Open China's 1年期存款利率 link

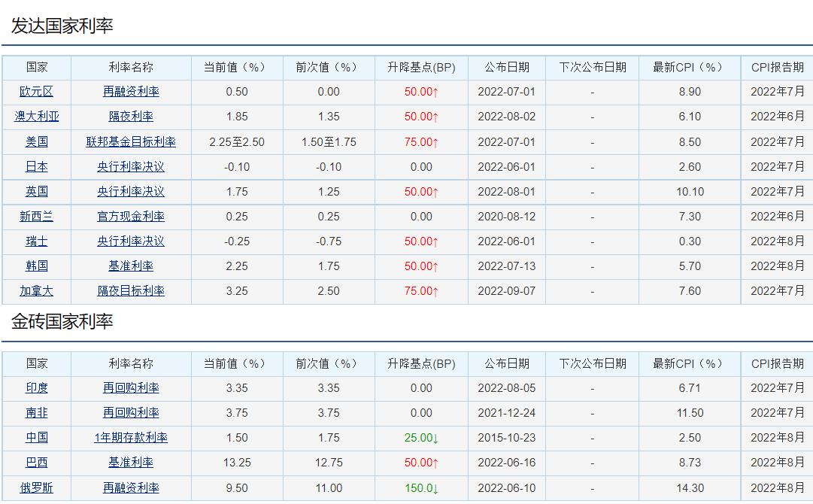coord(132,438)
